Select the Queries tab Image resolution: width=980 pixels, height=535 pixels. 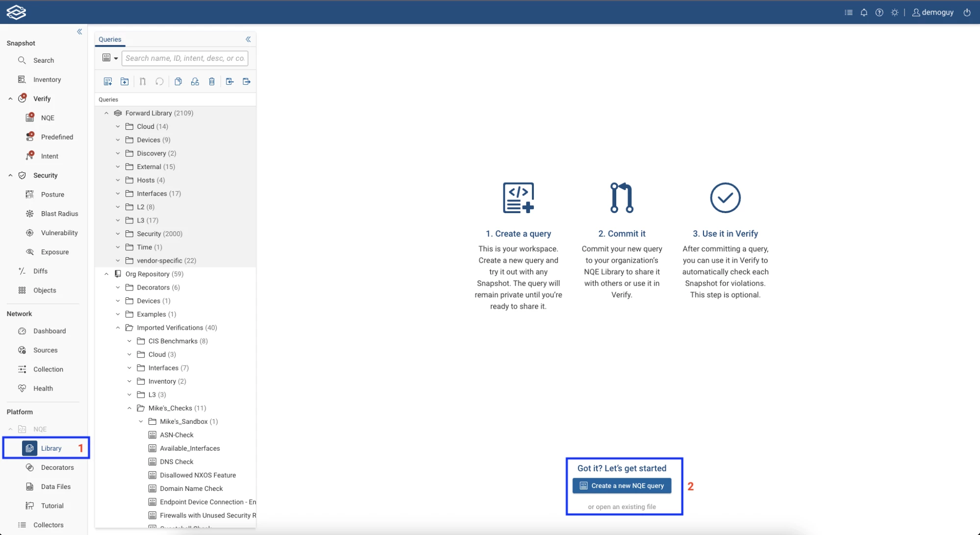110,39
